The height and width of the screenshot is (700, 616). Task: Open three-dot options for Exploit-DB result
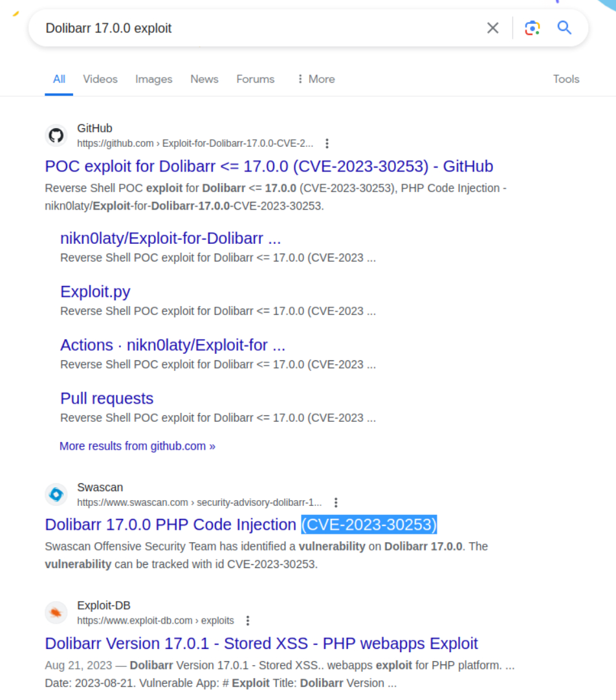[248, 621]
